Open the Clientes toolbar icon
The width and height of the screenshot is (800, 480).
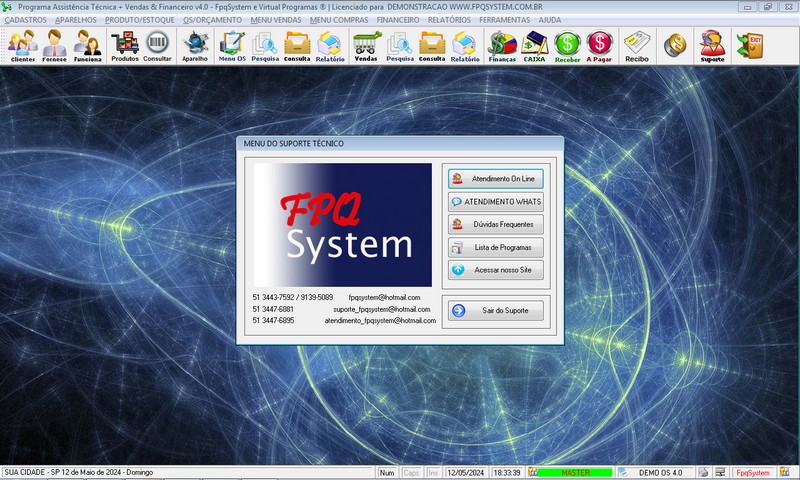[x=23, y=46]
